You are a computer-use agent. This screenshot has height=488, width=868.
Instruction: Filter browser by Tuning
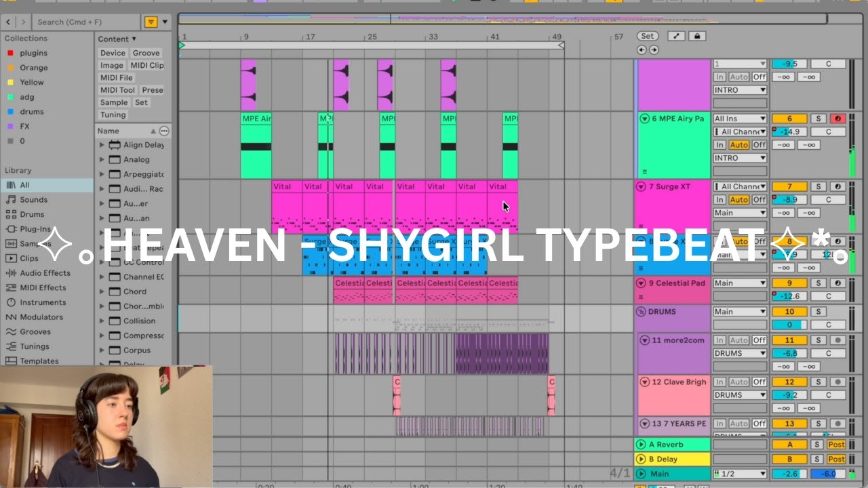coord(112,115)
